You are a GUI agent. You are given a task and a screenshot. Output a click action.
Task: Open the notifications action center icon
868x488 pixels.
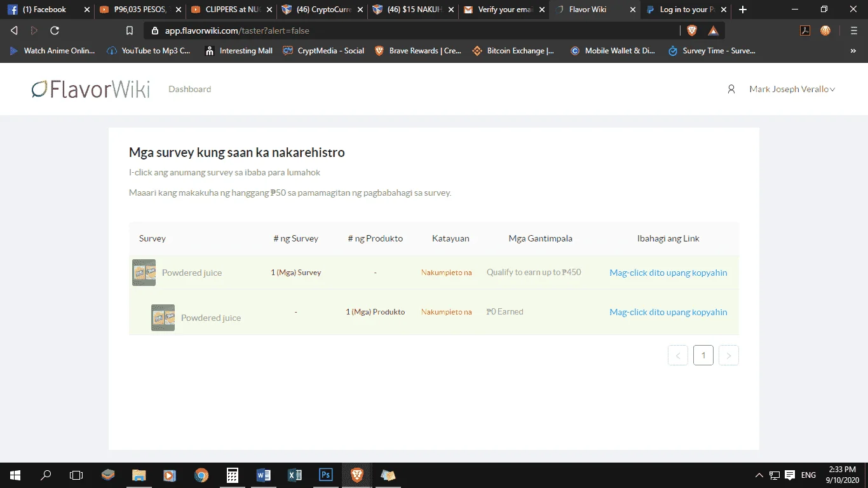click(x=790, y=475)
